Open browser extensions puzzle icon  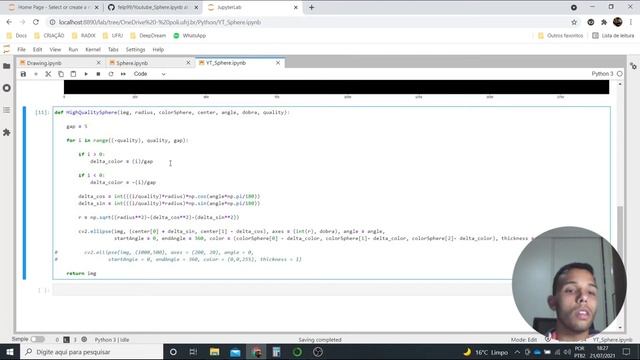604,22
